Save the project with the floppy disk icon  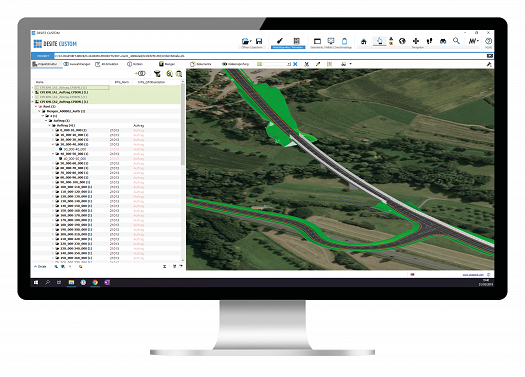(x=259, y=41)
